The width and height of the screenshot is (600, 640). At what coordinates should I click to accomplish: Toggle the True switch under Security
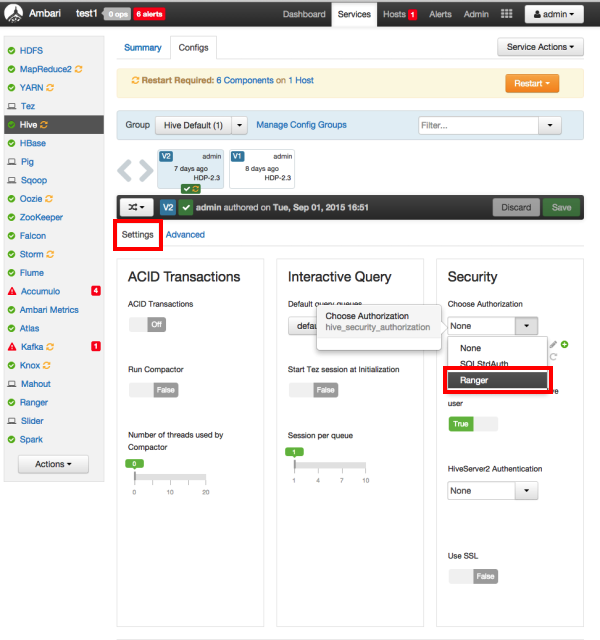pos(473,424)
